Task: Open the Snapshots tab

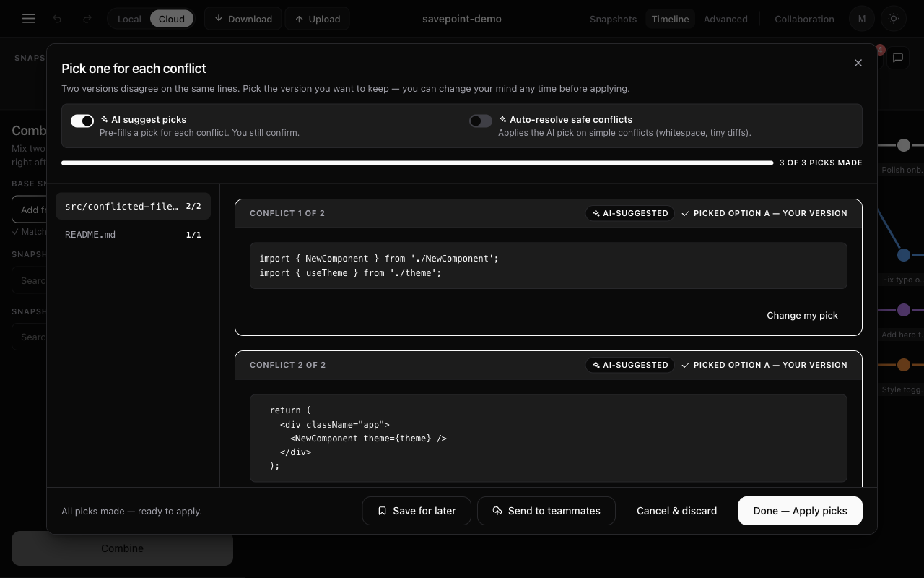Action: (613, 19)
